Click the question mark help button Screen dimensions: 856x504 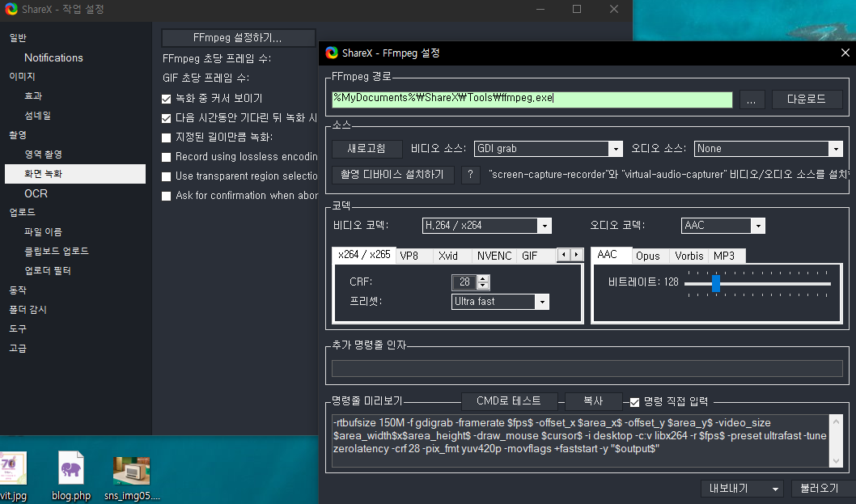(x=470, y=175)
